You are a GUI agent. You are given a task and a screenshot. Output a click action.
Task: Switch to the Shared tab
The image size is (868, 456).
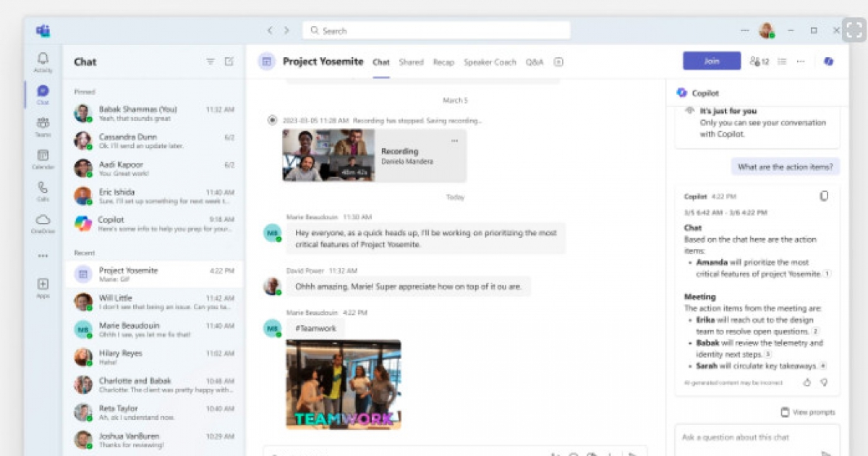tap(411, 63)
